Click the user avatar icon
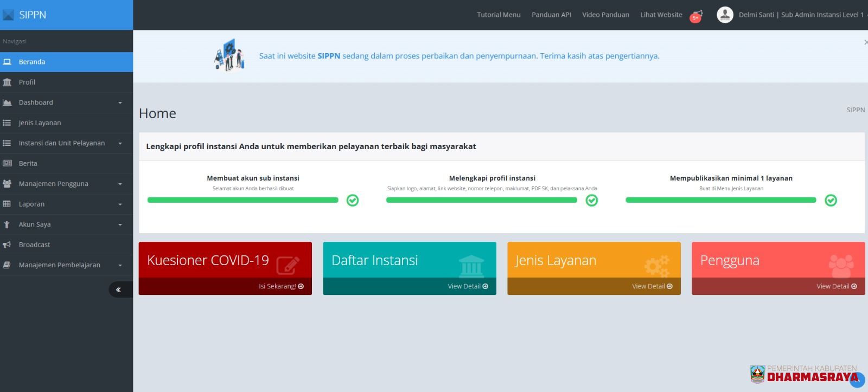 click(x=725, y=15)
